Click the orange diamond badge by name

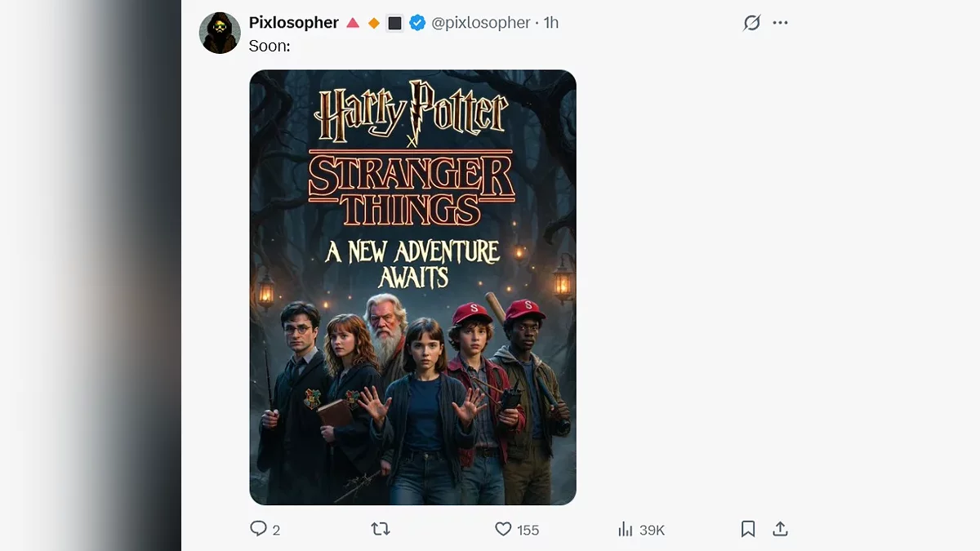pyautogui.click(x=374, y=24)
